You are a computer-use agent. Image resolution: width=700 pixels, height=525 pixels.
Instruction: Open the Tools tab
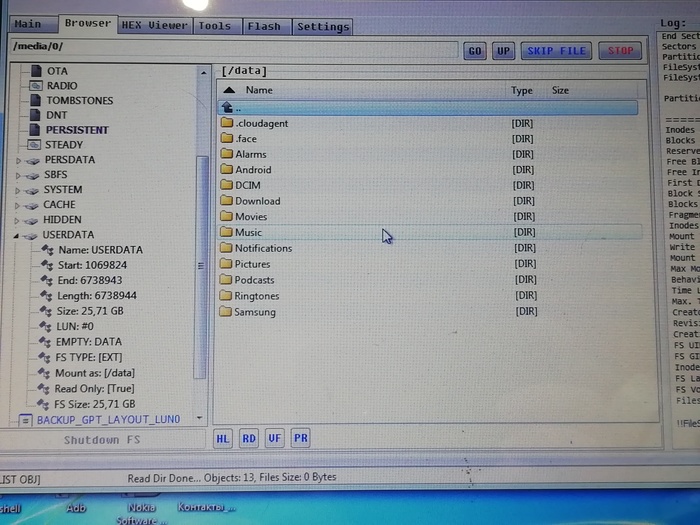(217, 26)
